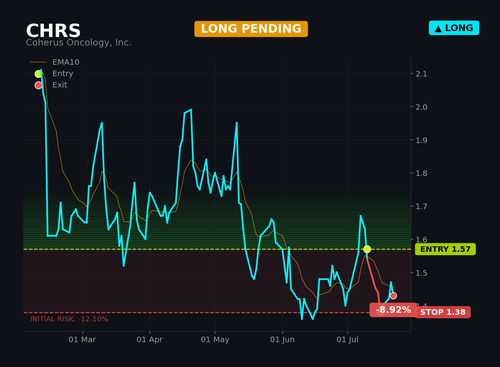Image resolution: width=500 pixels, height=367 pixels.
Task: Click the 01 Apr axis label
Action: click(x=150, y=340)
